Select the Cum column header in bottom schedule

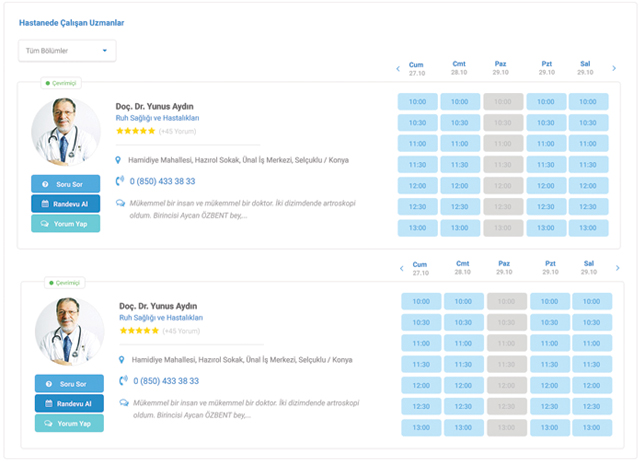pyautogui.click(x=420, y=267)
